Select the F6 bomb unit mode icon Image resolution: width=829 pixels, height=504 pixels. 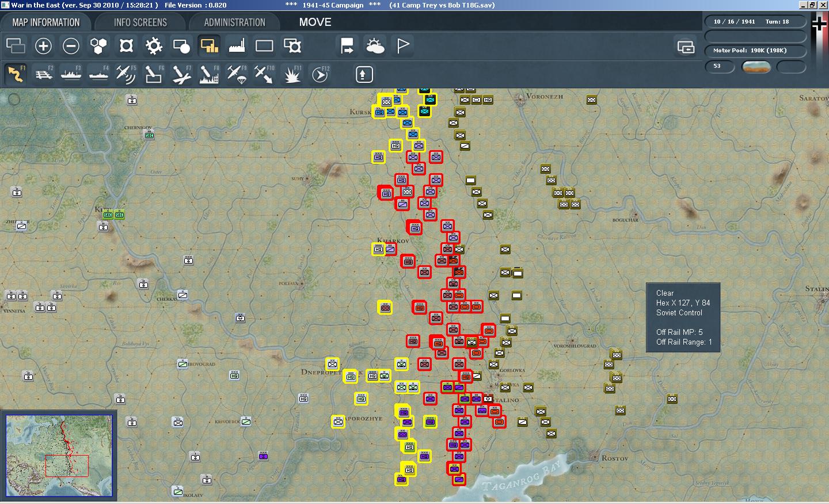click(x=154, y=74)
